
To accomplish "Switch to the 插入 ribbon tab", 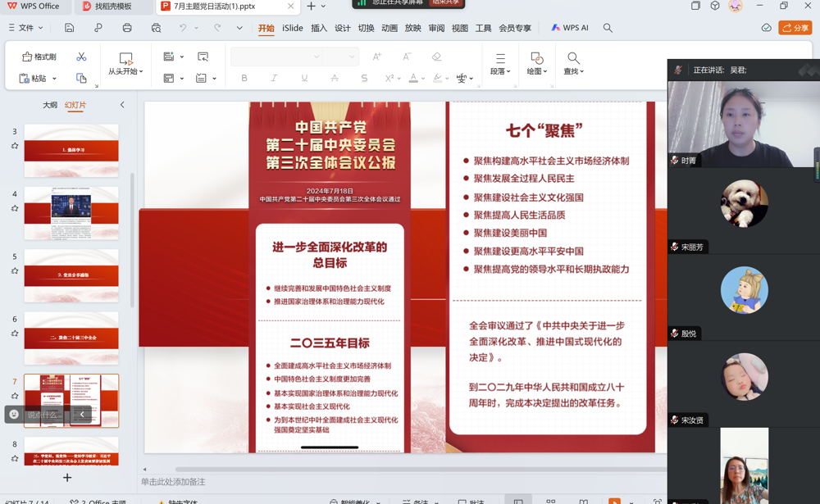I will (x=318, y=27).
